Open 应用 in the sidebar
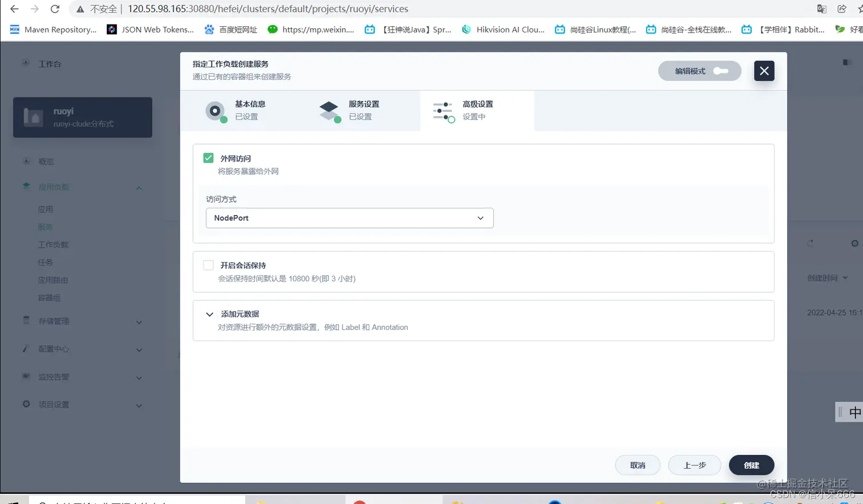This screenshot has height=504, width=863. click(x=46, y=209)
